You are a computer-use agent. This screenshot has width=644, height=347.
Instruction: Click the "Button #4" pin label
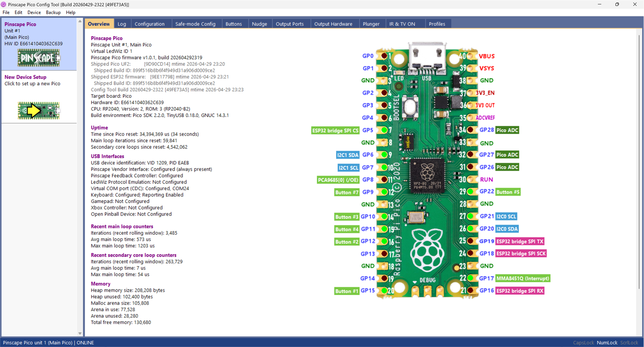[347, 229]
